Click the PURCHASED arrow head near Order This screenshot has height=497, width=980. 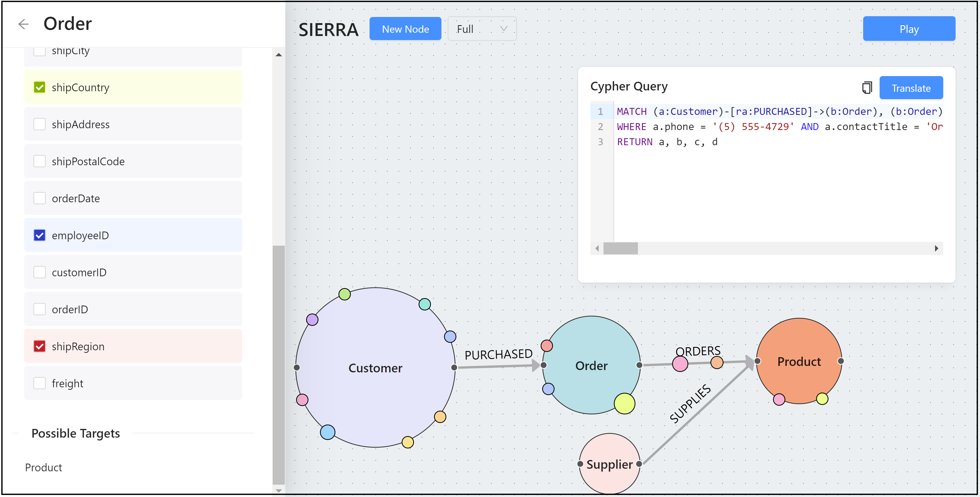point(536,365)
